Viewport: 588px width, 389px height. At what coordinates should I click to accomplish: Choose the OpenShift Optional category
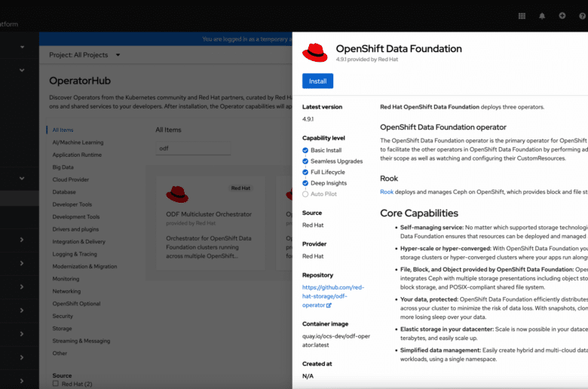(x=76, y=303)
